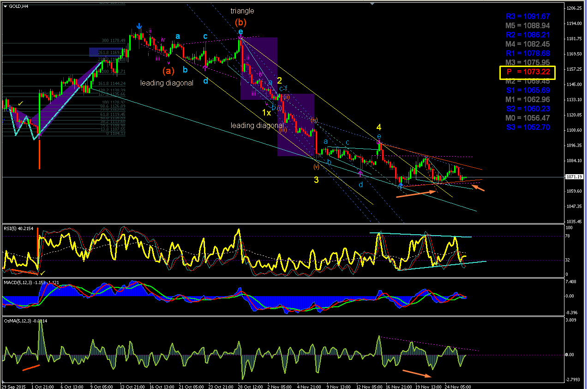Select the yellow wave 3 label
Image resolution: width=588 pixels, height=389 pixels.
click(316, 180)
